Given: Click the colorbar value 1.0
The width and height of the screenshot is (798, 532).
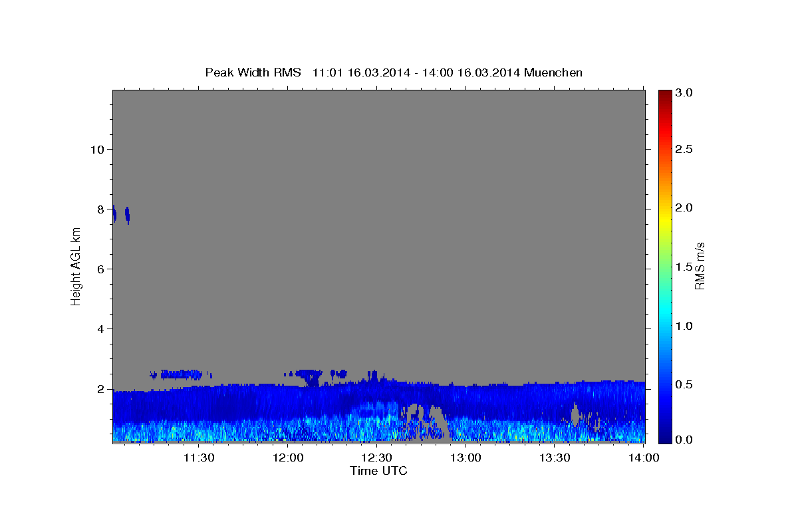Looking at the screenshot, I should coord(684,326).
